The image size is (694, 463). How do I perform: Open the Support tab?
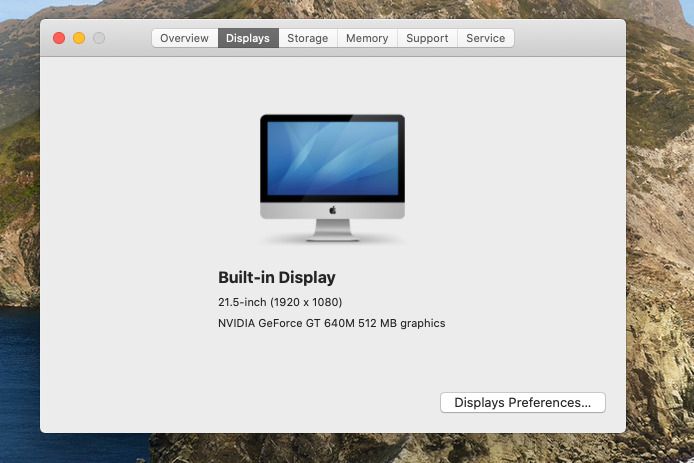(x=427, y=38)
